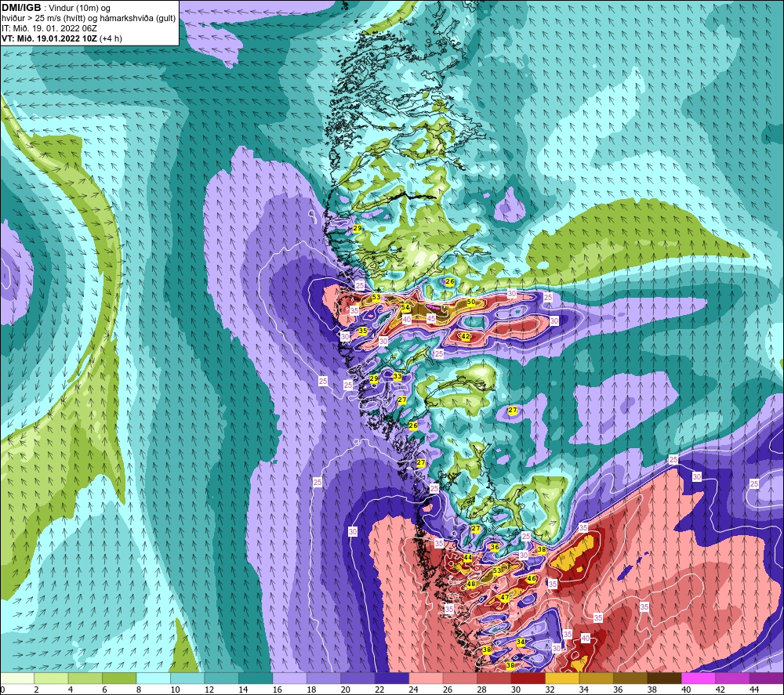Viewport: 784px width, 695px height.
Task: Click legend swatch between 36 and 38
Action: (630, 678)
